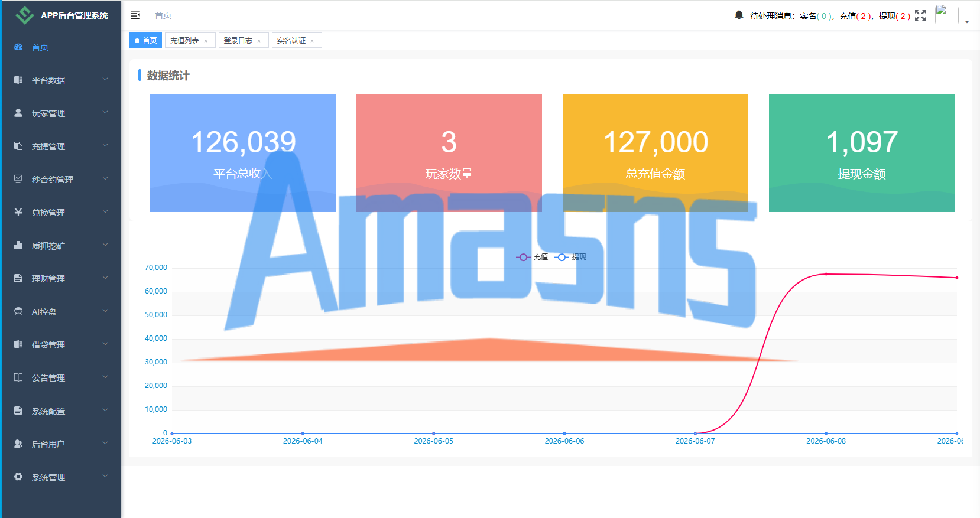Image resolution: width=980 pixels, height=518 pixels.
Task: Expand the 秒合约管理 menu chevron
Action: [x=105, y=178]
